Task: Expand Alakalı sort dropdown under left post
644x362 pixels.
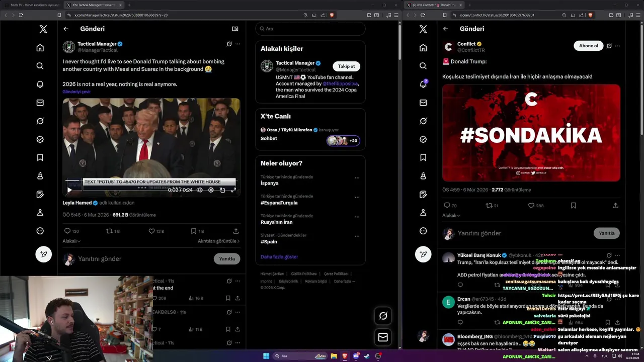Action: coord(71,241)
